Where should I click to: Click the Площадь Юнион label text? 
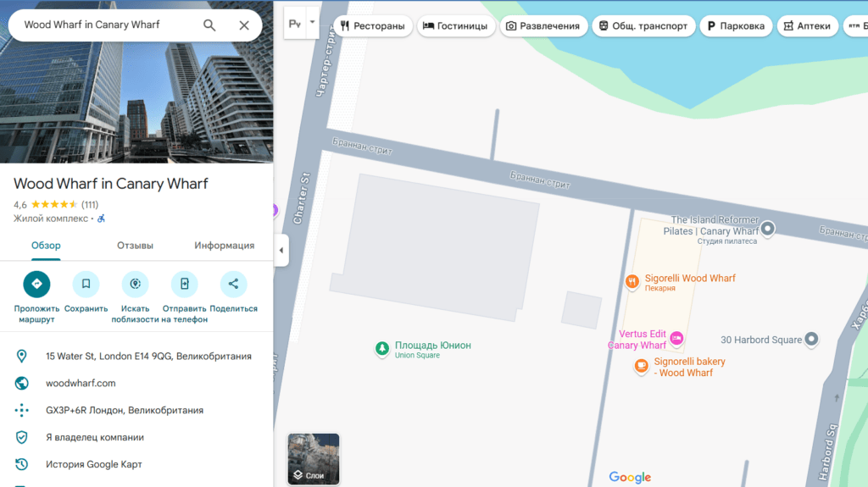point(433,346)
